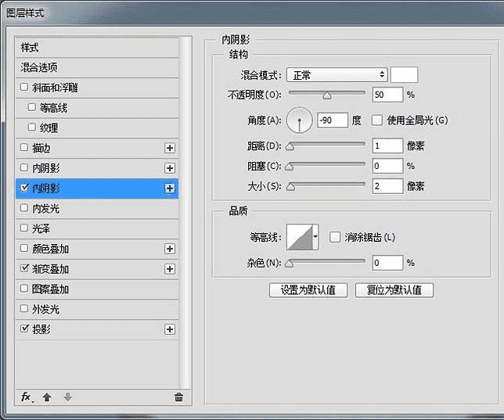The width and height of the screenshot is (504, 420).
Task: Open 混合模式 dropdown showing 正常
Action: [337, 75]
